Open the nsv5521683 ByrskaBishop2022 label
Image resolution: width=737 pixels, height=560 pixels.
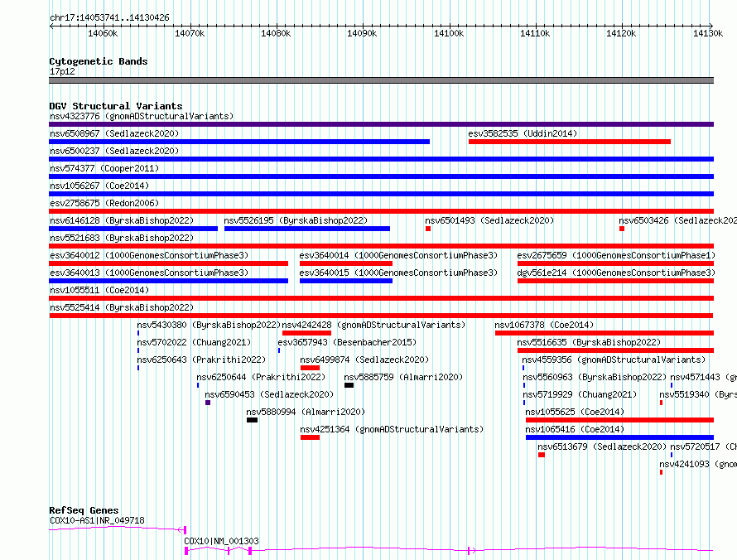click(122, 238)
